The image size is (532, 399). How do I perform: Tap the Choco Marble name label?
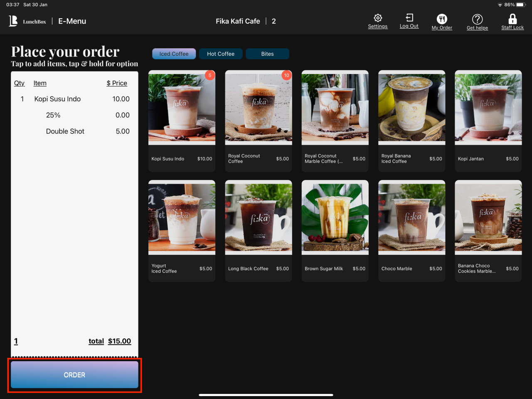[x=397, y=268]
